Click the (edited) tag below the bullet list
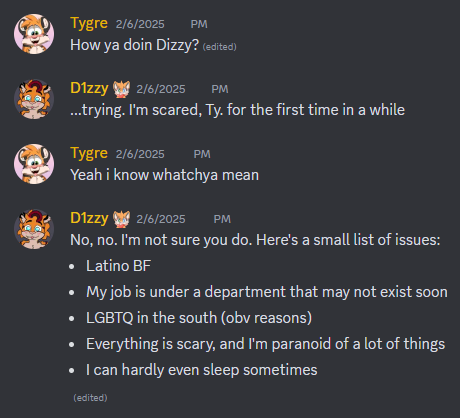 (x=90, y=398)
